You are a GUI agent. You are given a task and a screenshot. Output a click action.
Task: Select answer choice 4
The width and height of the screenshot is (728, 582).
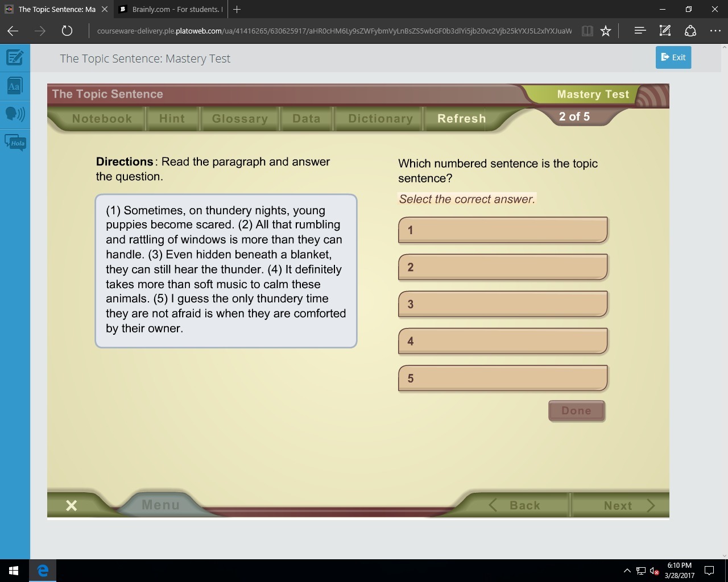503,341
